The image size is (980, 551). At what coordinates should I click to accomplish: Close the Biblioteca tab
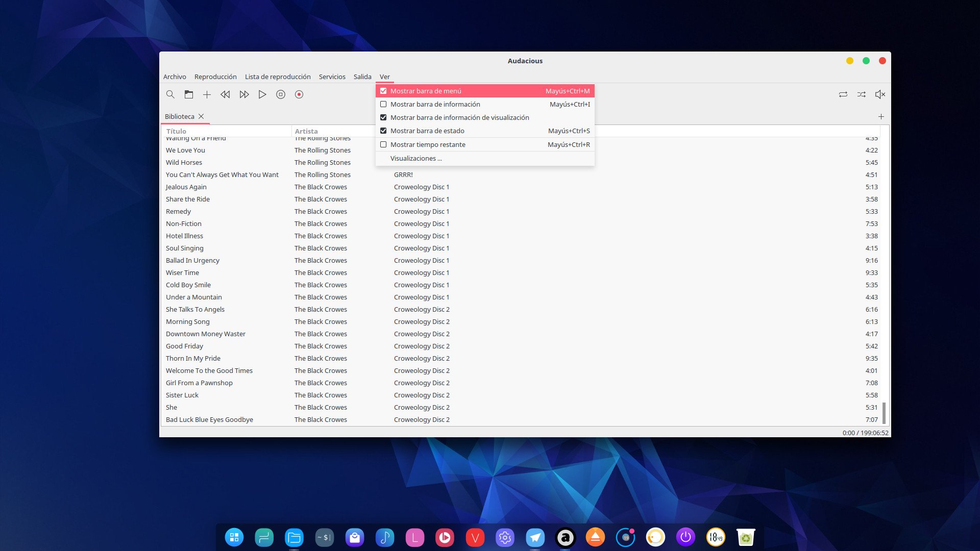[x=201, y=116]
